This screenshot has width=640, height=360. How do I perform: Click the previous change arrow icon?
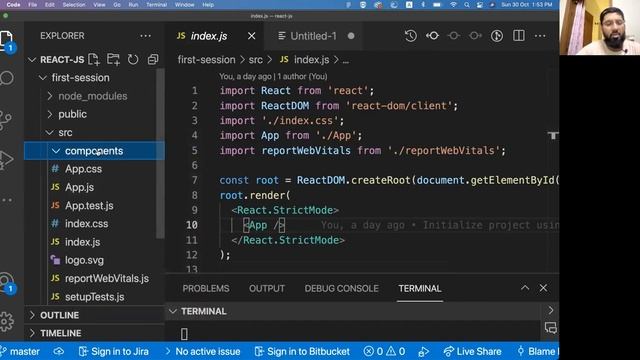pos(453,36)
